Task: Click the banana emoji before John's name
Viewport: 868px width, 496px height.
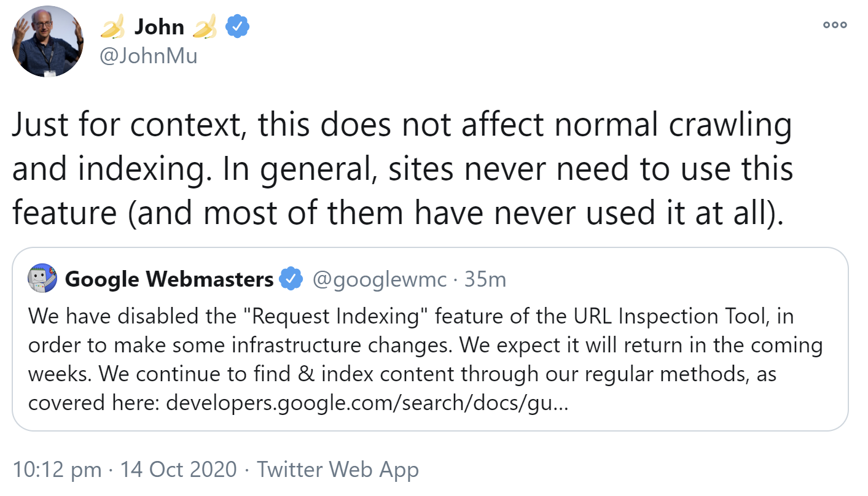Action: tap(114, 26)
